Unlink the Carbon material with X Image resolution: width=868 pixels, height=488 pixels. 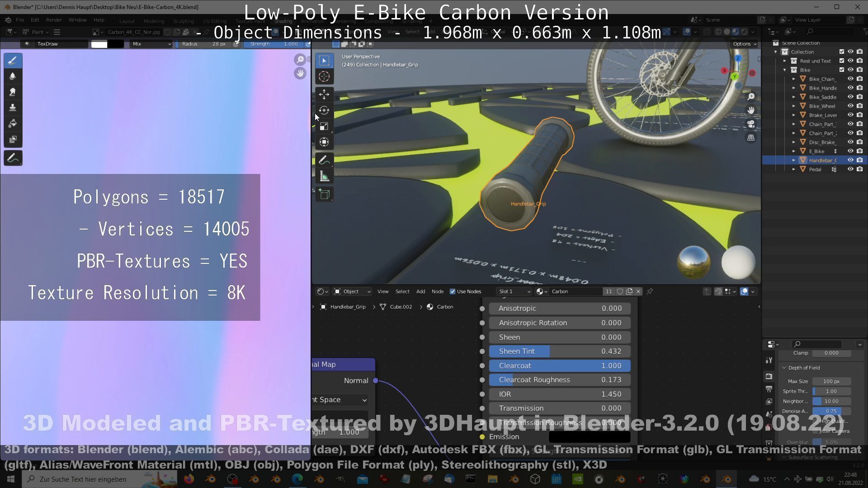(x=638, y=291)
